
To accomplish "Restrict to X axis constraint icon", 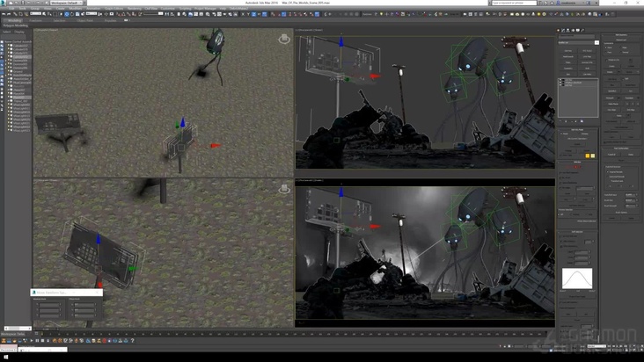I will click(243, 14).
